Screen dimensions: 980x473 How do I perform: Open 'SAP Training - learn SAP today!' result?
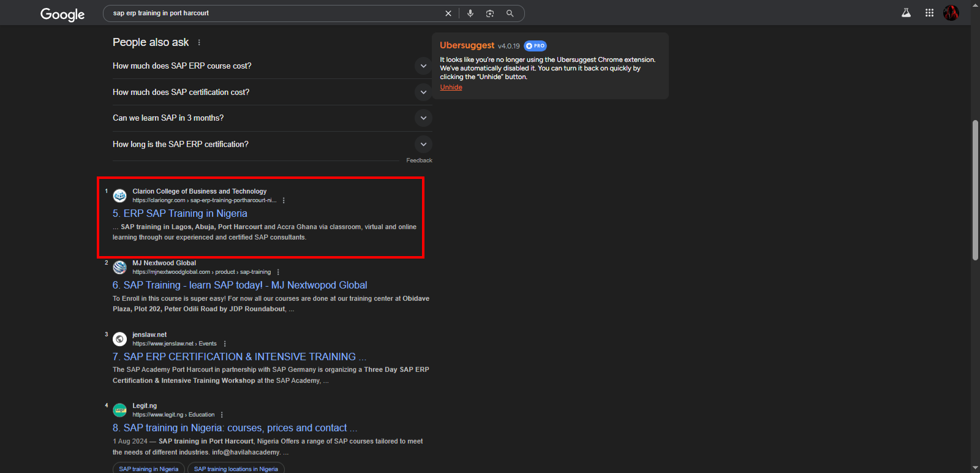[x=240, y=285]
